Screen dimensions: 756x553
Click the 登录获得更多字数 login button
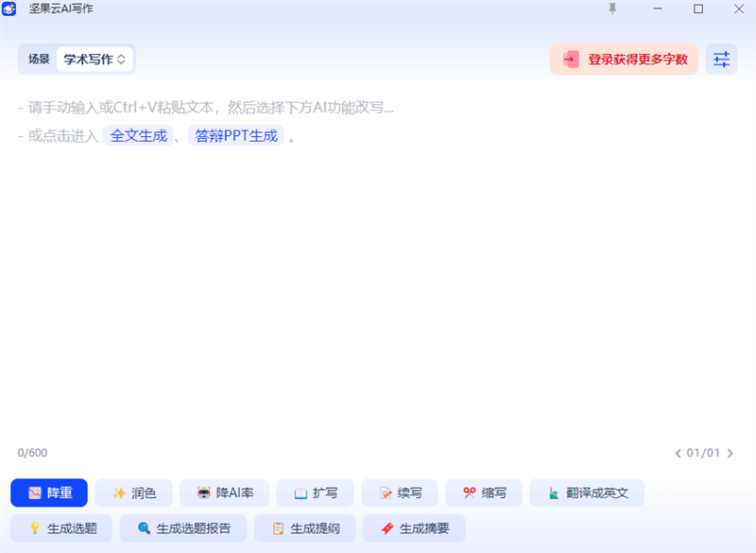click(623, 59)
